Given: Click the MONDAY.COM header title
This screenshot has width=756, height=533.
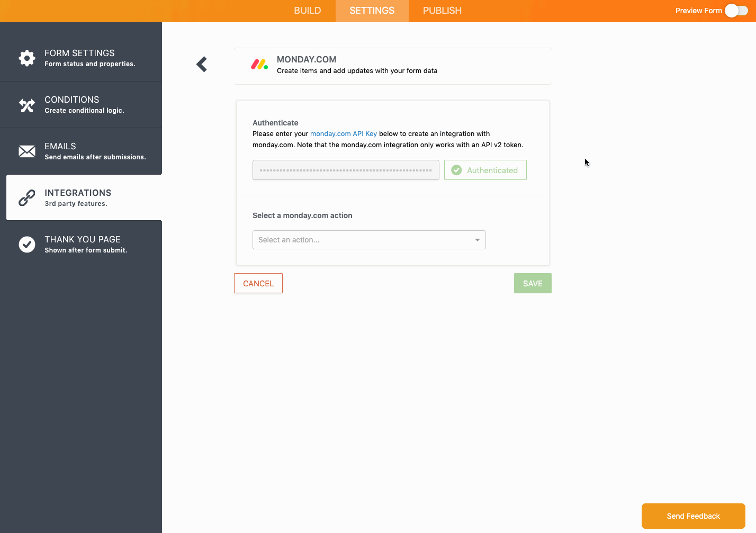Looking at the screenshot, I should pyautogui.click(x=307, y=60).
